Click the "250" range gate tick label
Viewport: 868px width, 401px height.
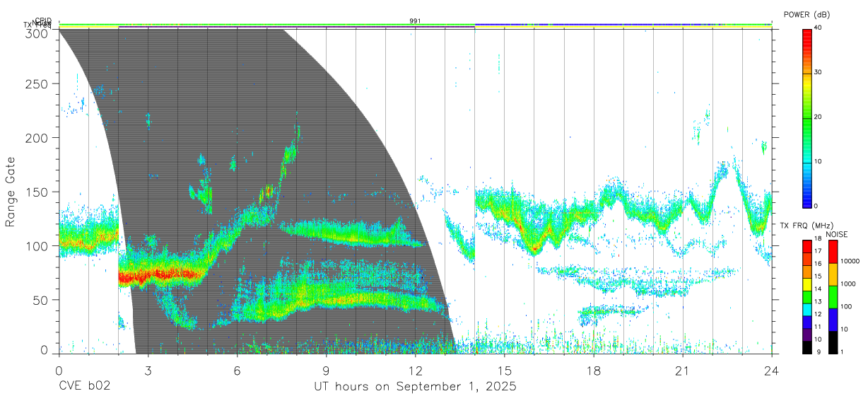38,84
